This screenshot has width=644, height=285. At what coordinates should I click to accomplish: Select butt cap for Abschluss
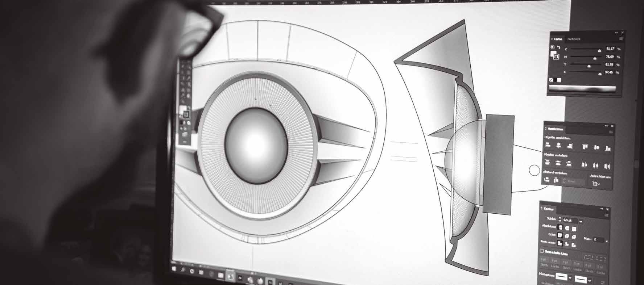(x=561, y=227)
